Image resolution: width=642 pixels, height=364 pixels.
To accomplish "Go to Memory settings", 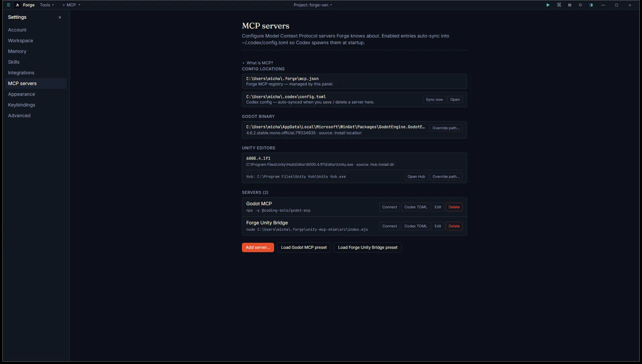I will (x=36, y=51).
